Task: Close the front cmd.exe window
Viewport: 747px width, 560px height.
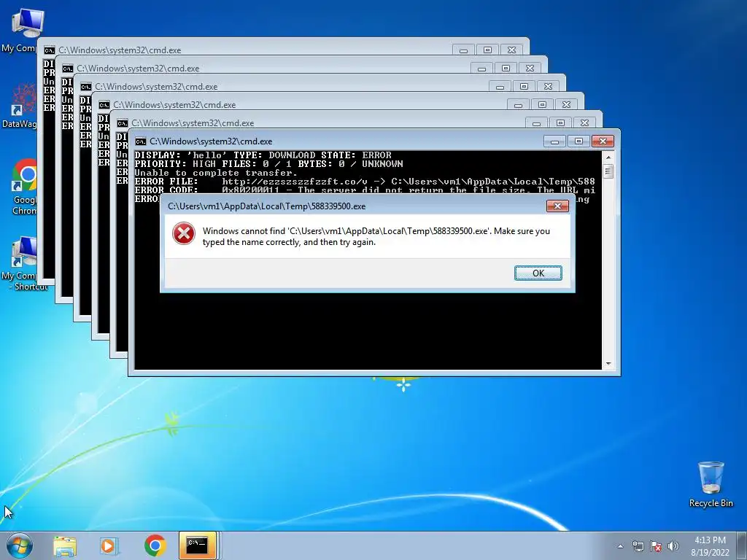Action: pos(603,141)
